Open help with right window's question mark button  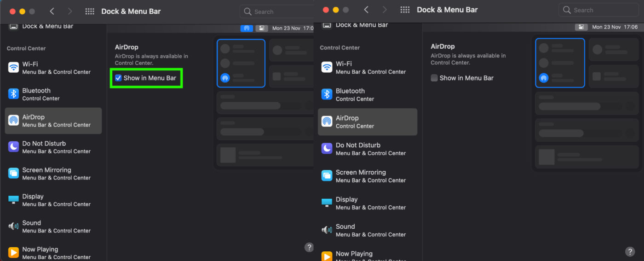(x=630, y=251)
